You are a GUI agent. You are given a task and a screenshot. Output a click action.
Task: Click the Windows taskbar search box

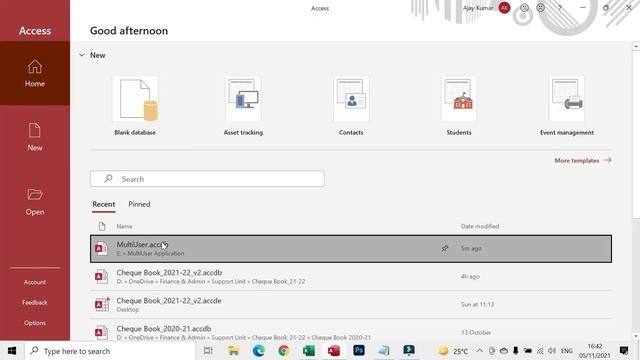(x=110, y=351)
